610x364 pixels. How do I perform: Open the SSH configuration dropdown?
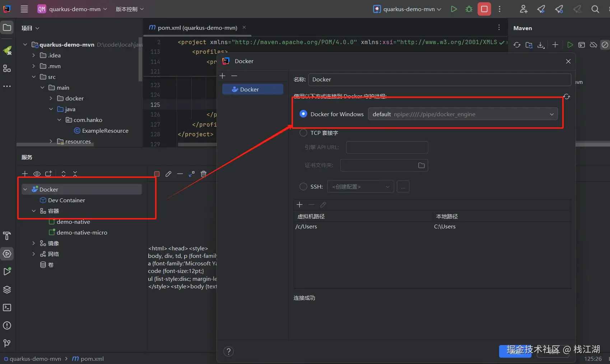[360, 186]
